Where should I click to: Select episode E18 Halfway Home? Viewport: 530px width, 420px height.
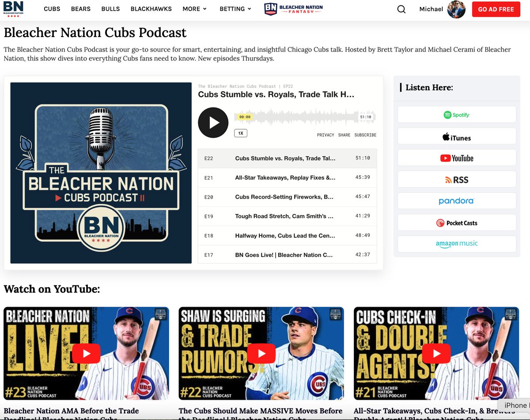coord(287,236)
